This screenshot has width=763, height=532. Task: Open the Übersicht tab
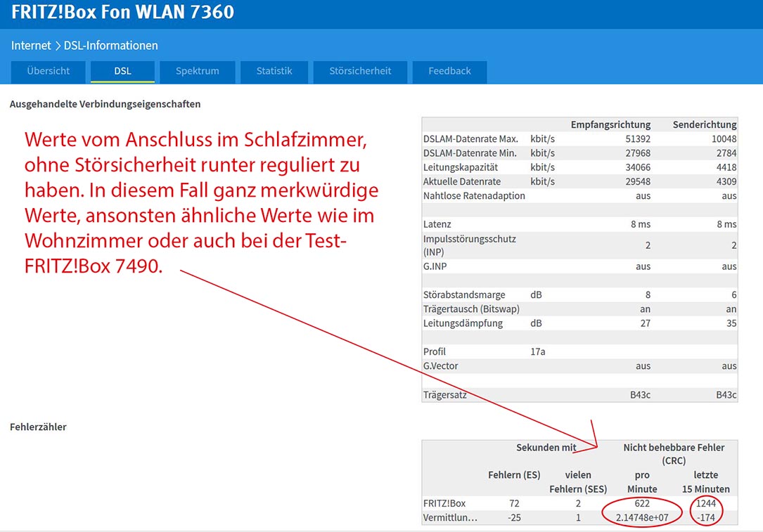pyautogui.click(x=48, y=71)
